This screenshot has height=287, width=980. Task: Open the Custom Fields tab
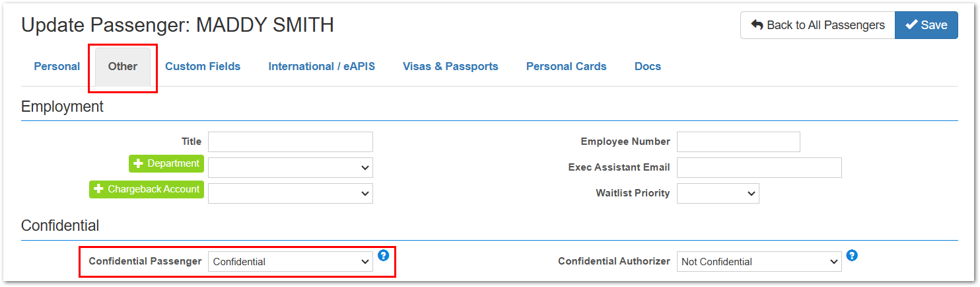[x=203, y=66]
